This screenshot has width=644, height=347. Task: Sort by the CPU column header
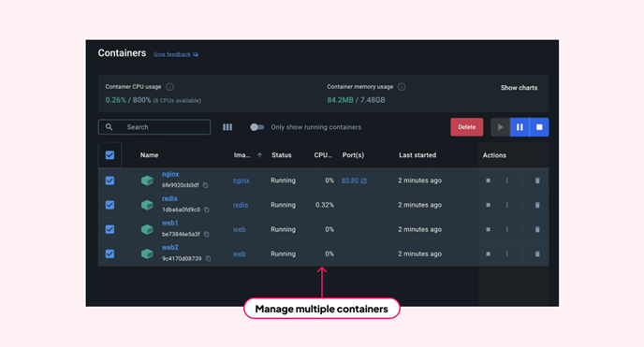pyautogui.click(x=323, y=155)
